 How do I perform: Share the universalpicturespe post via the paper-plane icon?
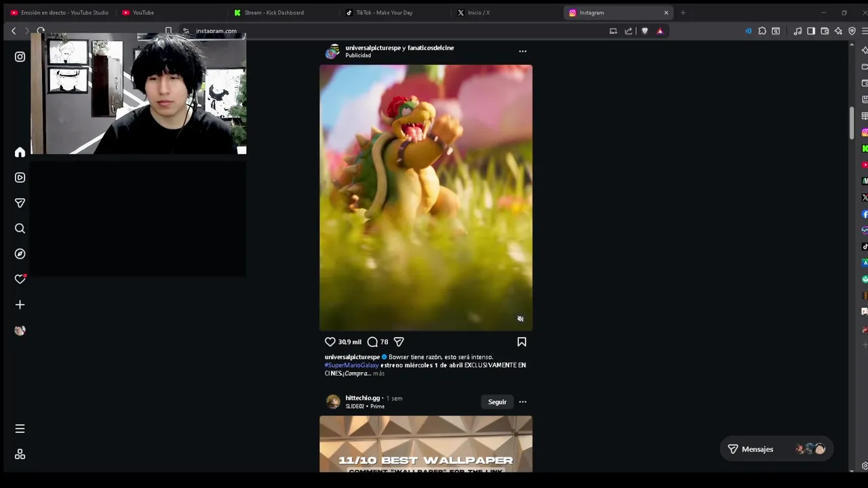(399, 342)
